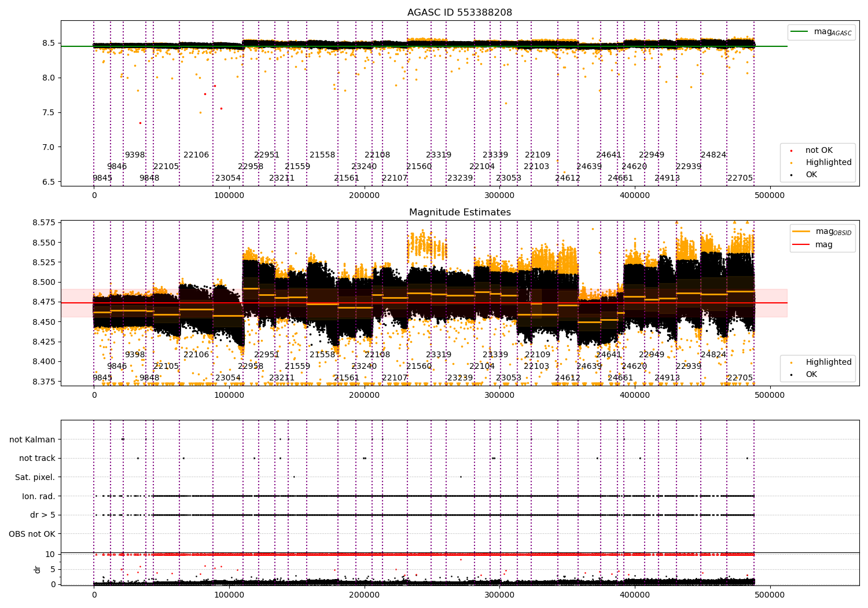Screen dimensions: 868x608
Task: Click obsid label 23319 in AGASC ID plot
Action: (439, 155)
